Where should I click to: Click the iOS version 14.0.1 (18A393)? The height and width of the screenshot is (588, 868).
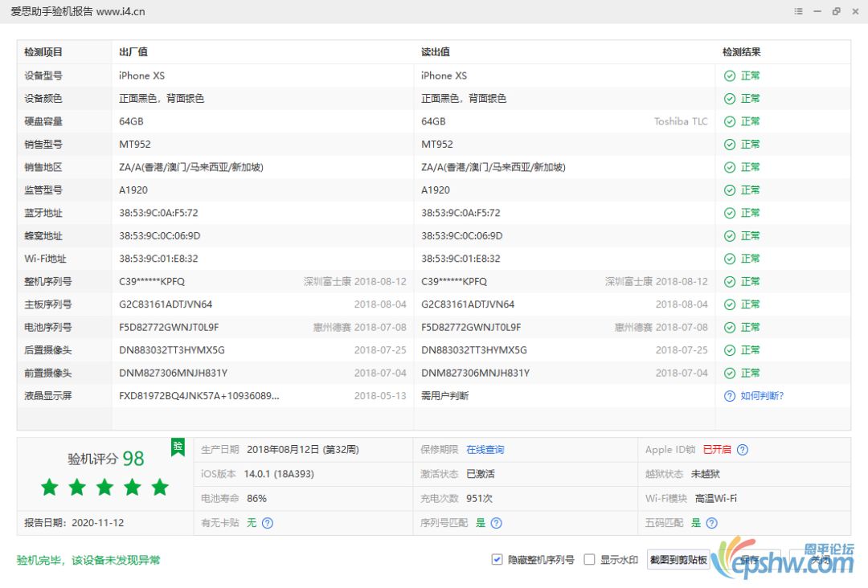pyautogui.click(x=279, y=474)
